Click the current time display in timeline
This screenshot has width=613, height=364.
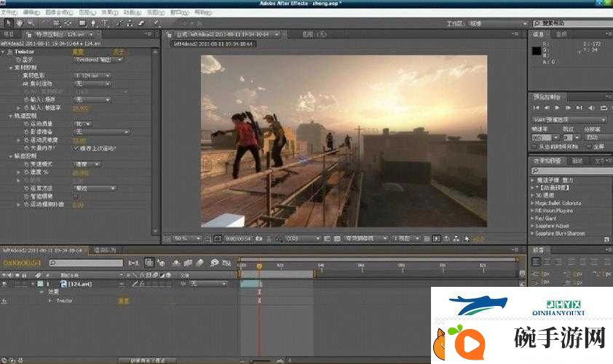coord(22,263)
